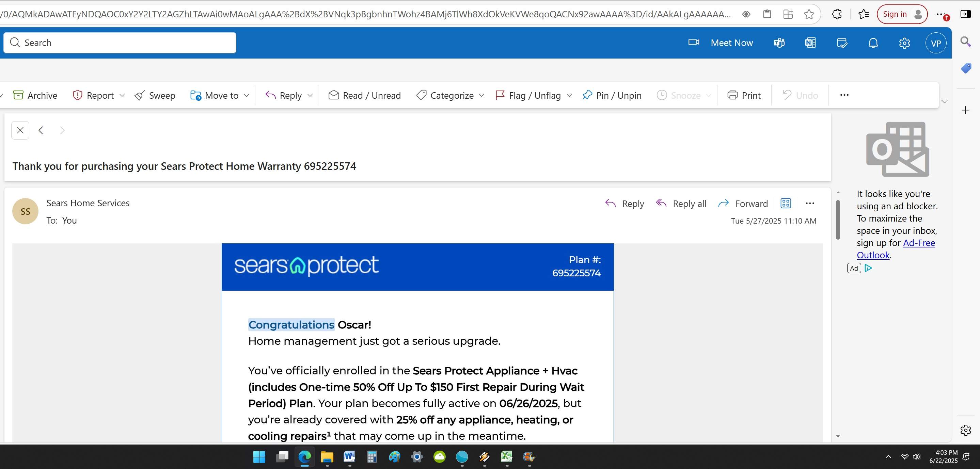This screenshot has height=469, width=980.
Task: Close the open email with X button
Action: point(20,130)
